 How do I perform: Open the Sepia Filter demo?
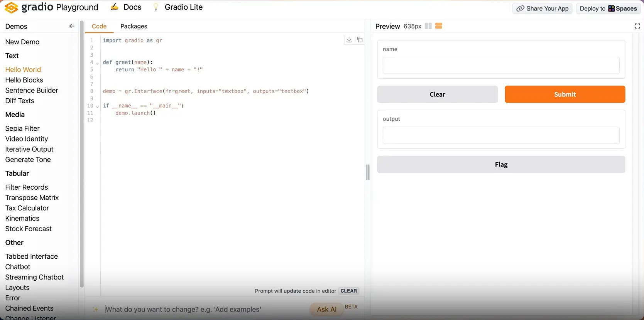[22, 129]
